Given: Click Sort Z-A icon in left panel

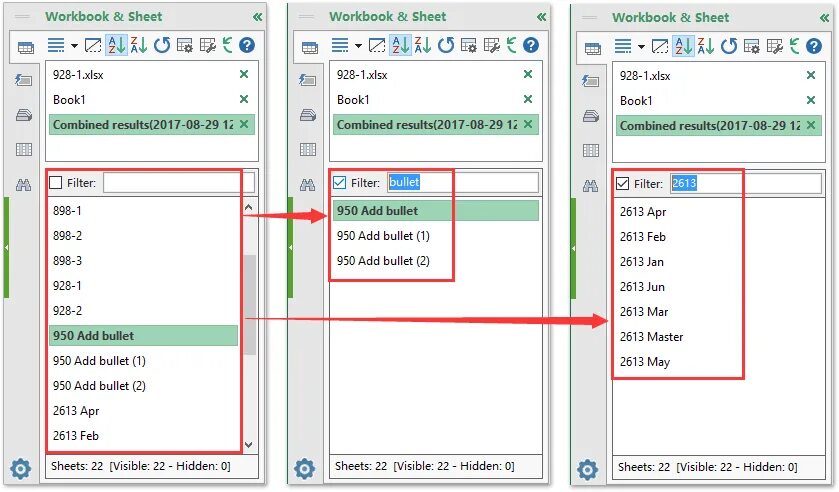Looking at the screenshot, I should pos(139,45).
